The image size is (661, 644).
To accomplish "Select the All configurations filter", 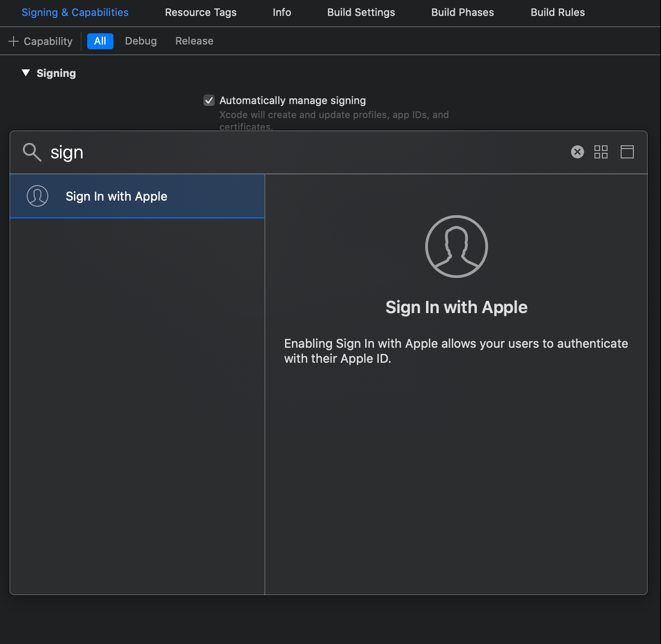I will tap(100, 41).
